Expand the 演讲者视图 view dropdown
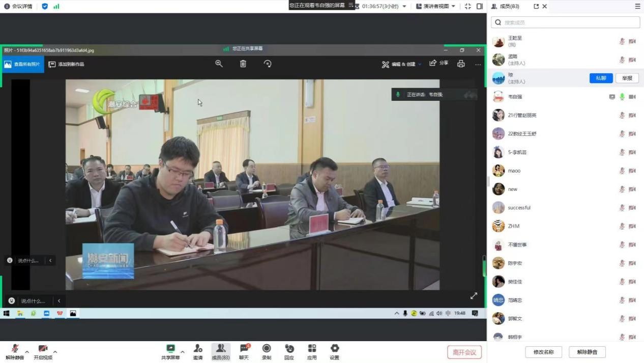The image size is (644, 363). 453,6
